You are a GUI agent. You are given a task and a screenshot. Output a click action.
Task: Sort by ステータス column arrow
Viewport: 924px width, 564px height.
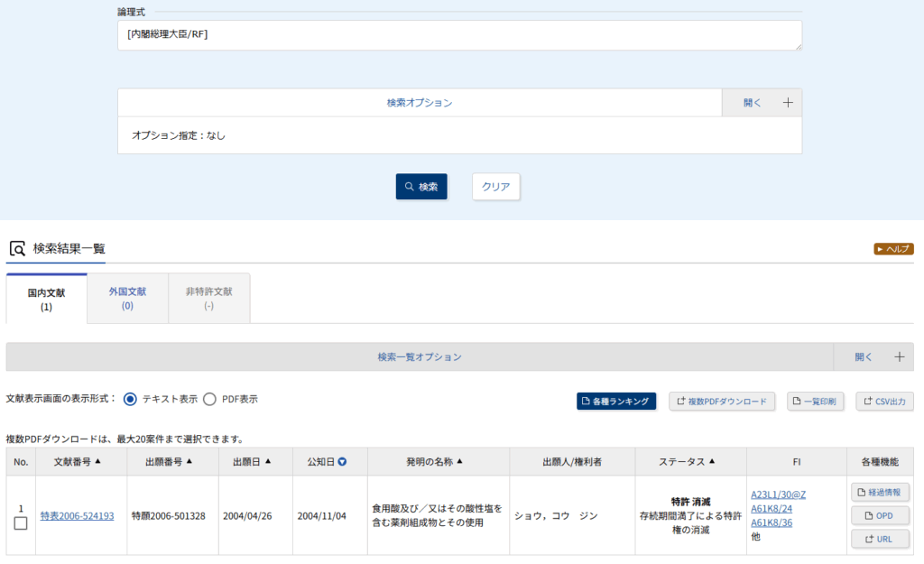pyautogui.click(x=712, y=462)
